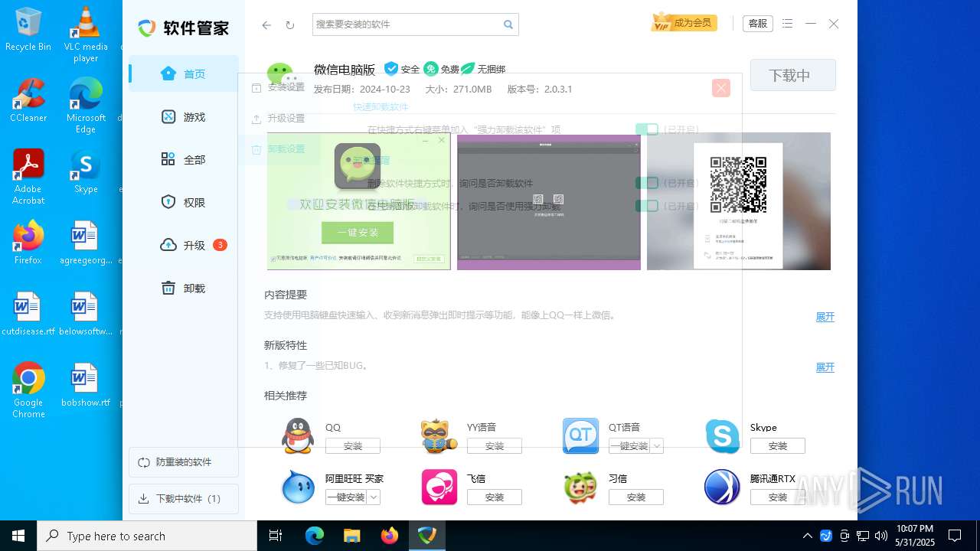Screen dimensions: 980x551
Task: Select the cutdisease.rtf desktop file
Action: point(28,314)
